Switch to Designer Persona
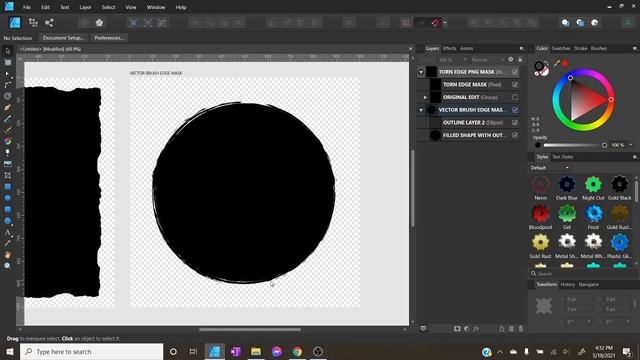Image resolution: width=640 pixels, height=360 pixels. coord(15,22)
